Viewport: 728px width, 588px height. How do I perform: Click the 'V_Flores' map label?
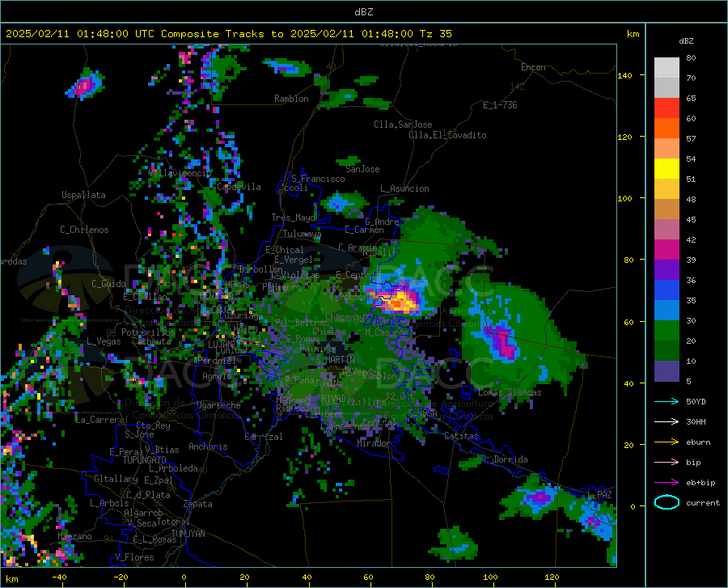(134, 557)
